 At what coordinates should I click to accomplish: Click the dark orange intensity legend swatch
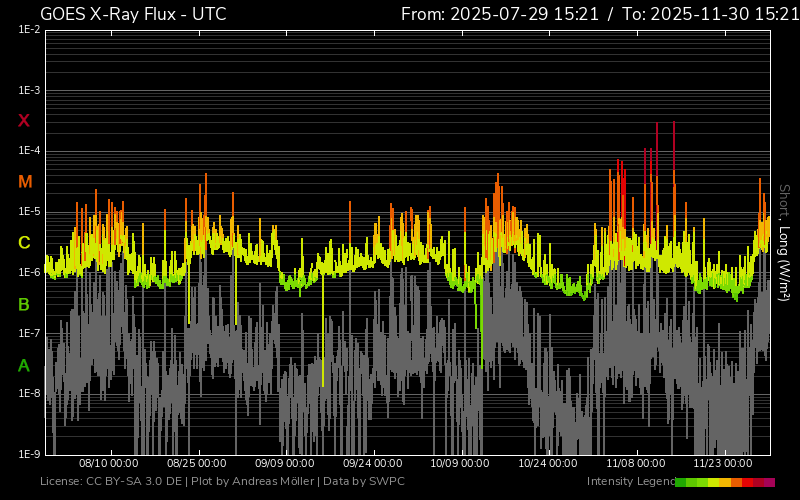736,482
